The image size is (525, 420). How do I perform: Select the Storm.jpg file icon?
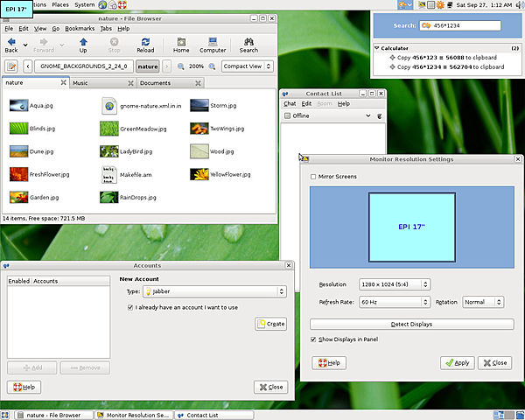[x=199, y=106]
